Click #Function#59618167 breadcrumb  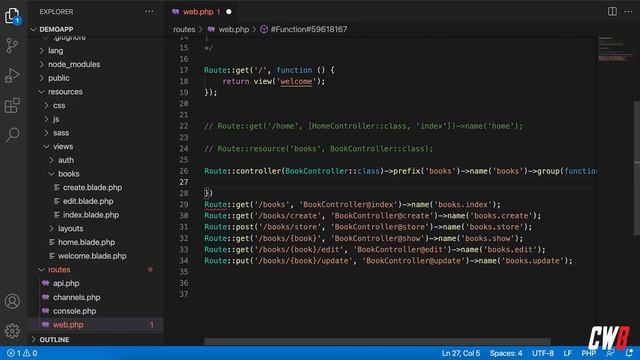309,29
